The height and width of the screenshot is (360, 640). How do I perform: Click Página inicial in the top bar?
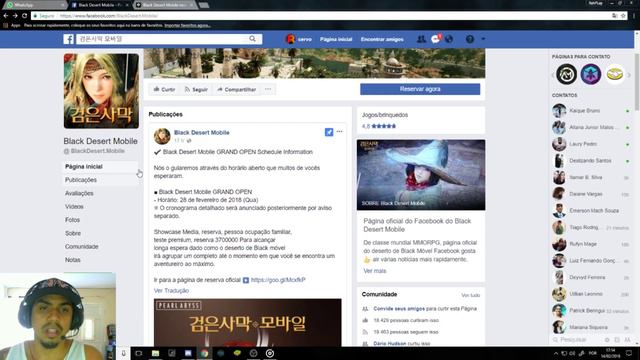pyautogui.click(x=336, y=39)
